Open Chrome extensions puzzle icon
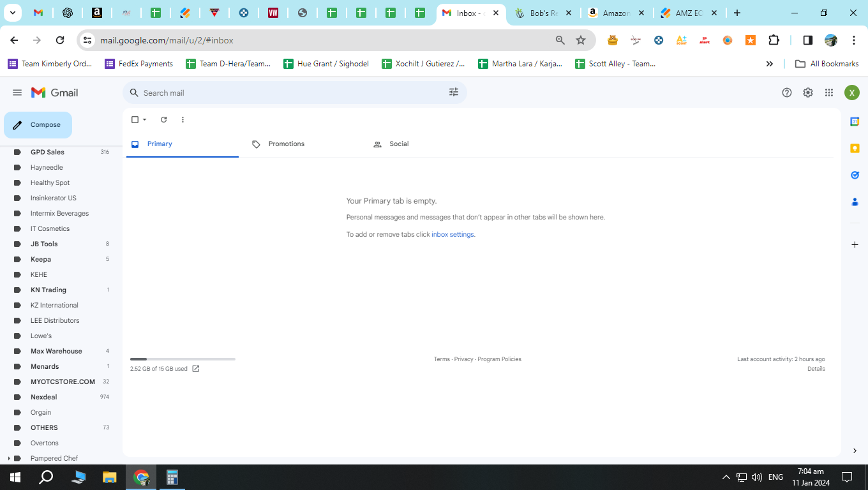 (774, 40)
